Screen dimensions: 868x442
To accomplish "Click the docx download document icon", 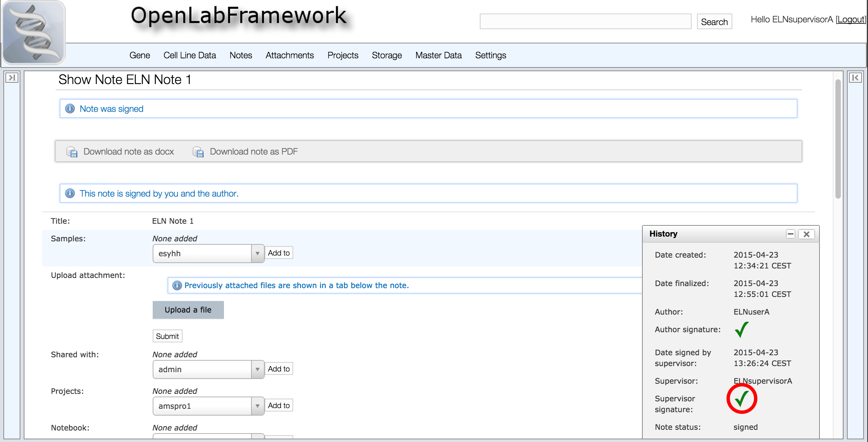I will (72, 152).
